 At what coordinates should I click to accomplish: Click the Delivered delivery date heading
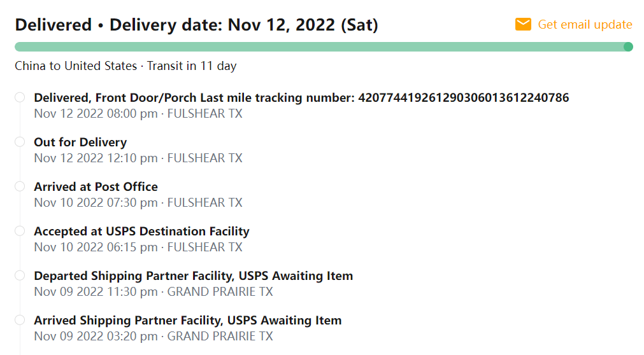[196, 25]
